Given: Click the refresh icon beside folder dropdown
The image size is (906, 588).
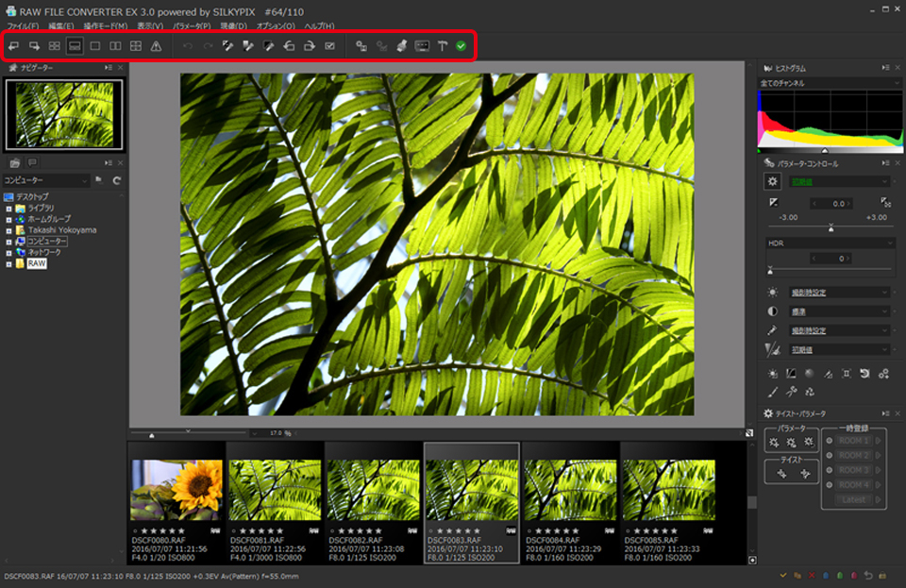Looking at the screenshot, I should pyautogui.click(x=117, y=181).
